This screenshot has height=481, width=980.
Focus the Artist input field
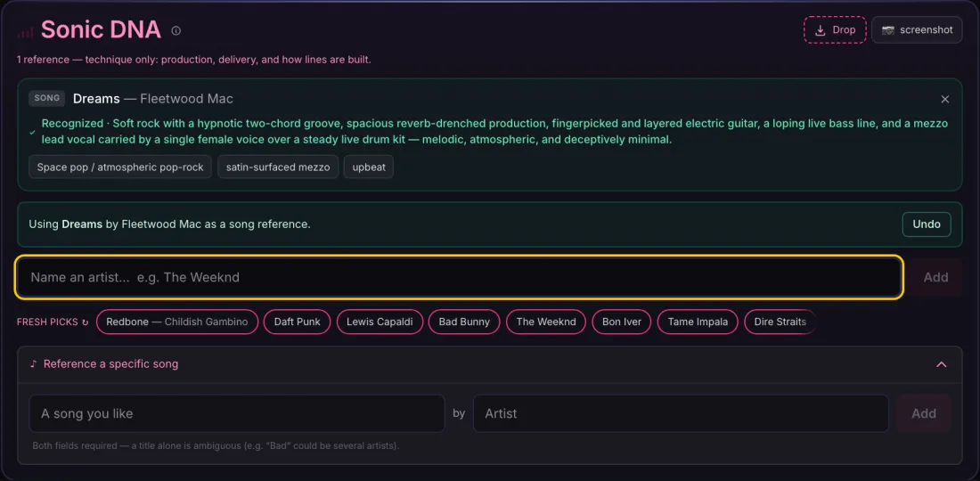[681, 413]
